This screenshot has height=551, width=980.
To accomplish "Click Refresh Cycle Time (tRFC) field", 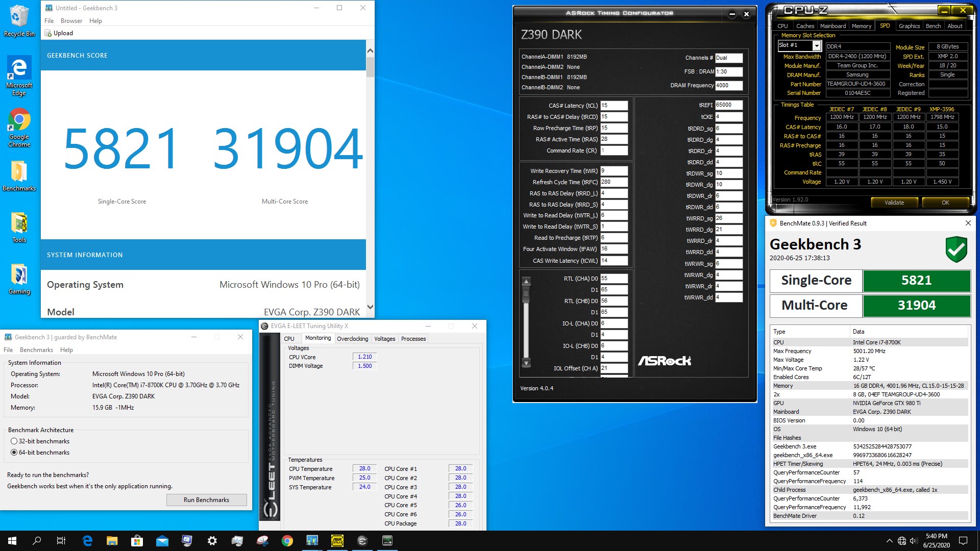I will point(614,182).
